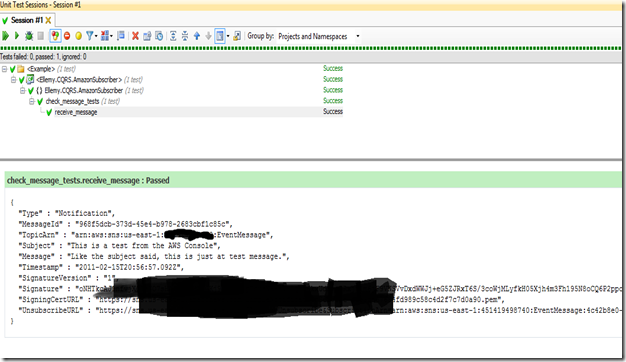Click the "SignatureVersion" output line
The height and width of the screenshot is (362, 626).
67,278
